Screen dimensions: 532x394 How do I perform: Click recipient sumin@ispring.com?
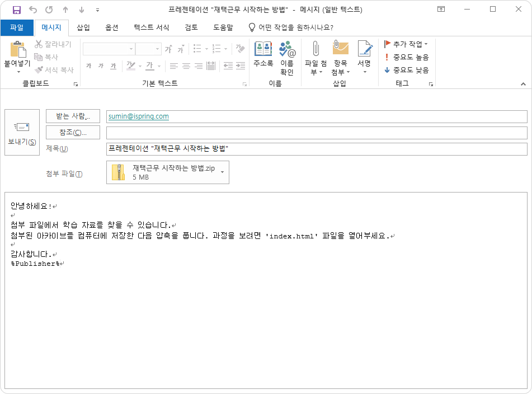[138, 116]
